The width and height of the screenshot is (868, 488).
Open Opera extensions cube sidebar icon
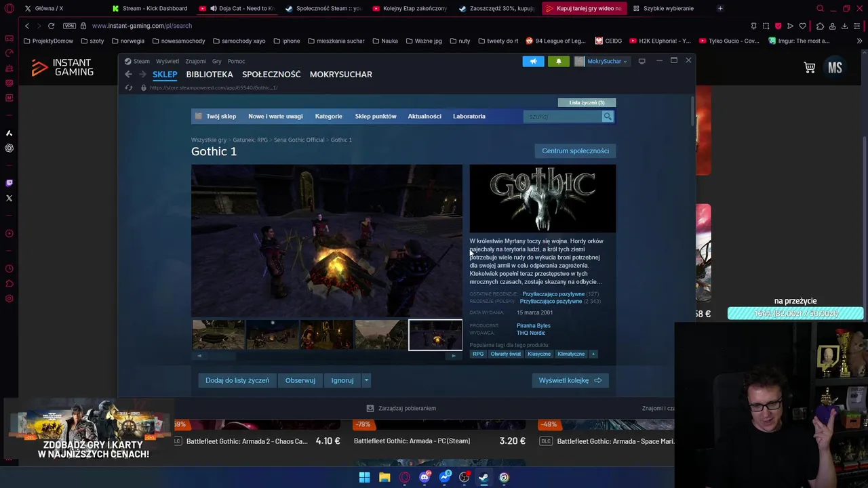(x=9, y=283)
